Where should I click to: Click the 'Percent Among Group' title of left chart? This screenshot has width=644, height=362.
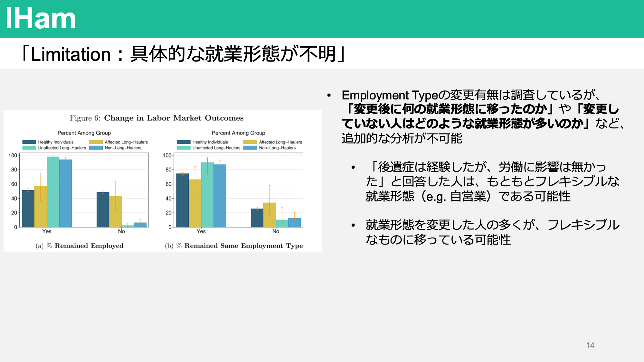(x=84, y=133)
